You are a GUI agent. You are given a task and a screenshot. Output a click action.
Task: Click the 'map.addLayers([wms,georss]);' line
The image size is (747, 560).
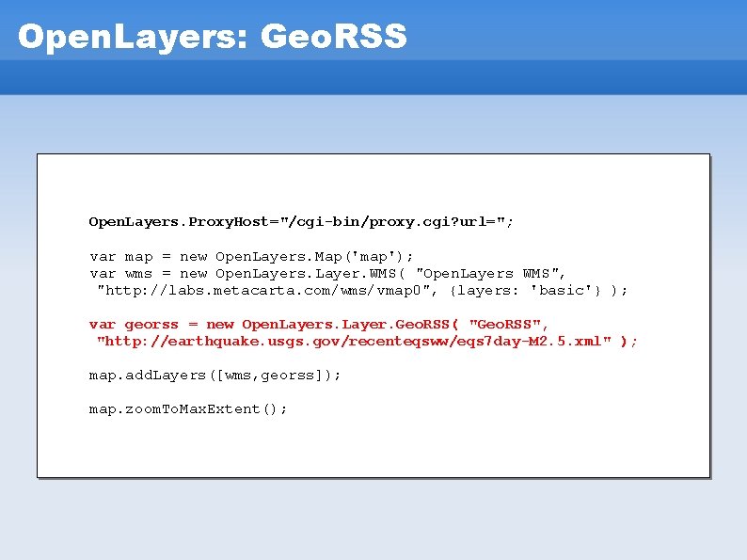(215, 376)
